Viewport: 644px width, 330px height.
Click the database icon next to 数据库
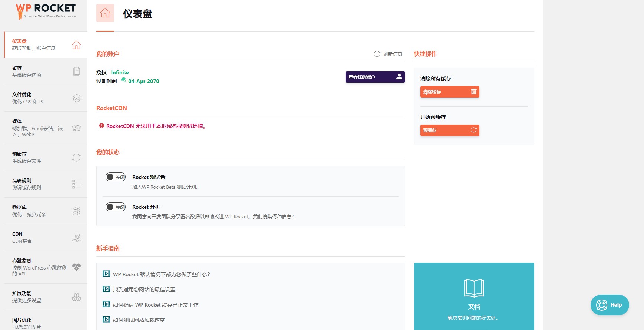pos(76,211)
